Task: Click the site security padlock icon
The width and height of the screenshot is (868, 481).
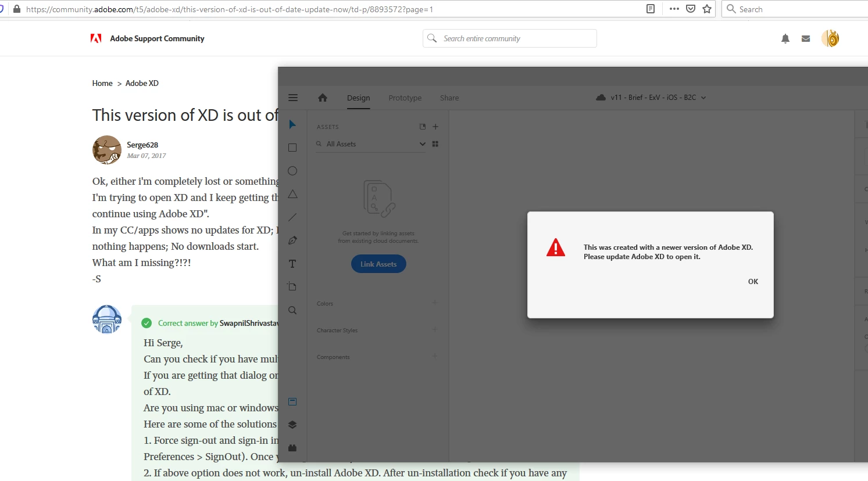Action: (x=17, y=9)
